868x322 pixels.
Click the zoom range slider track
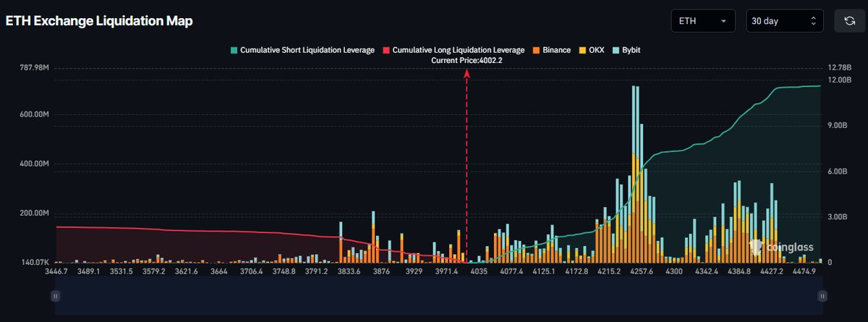click(x=434, y=295)
